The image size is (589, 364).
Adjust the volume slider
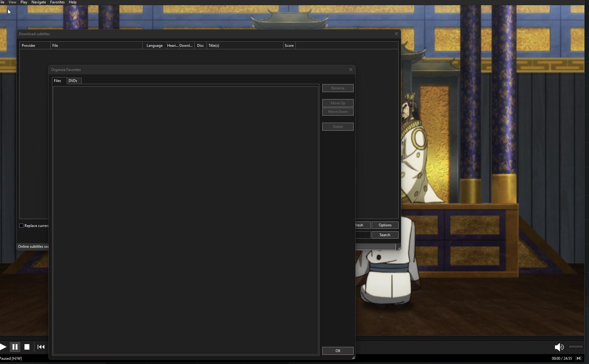(x=575, y=347)
